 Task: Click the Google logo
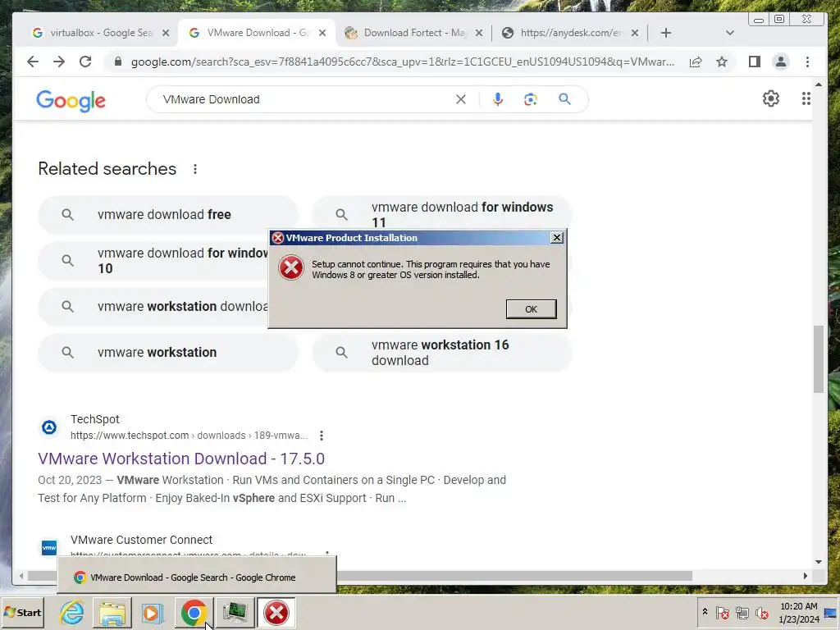[71, 100]
